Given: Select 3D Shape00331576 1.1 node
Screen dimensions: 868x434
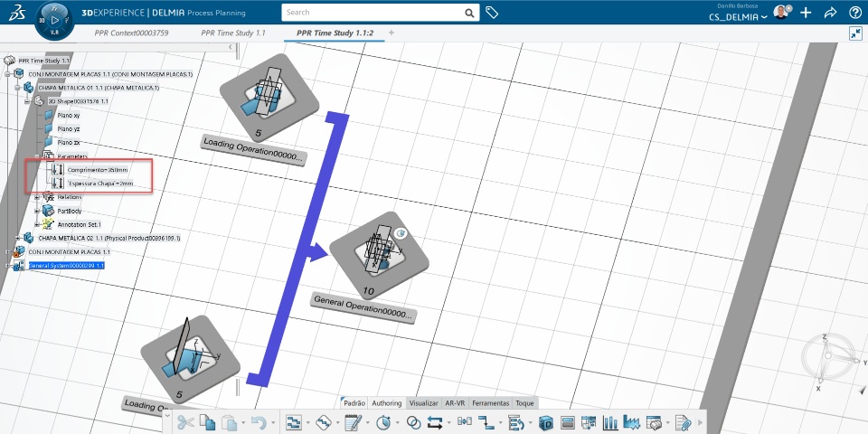Looking at the screenshot, I should tap(78, 101).
